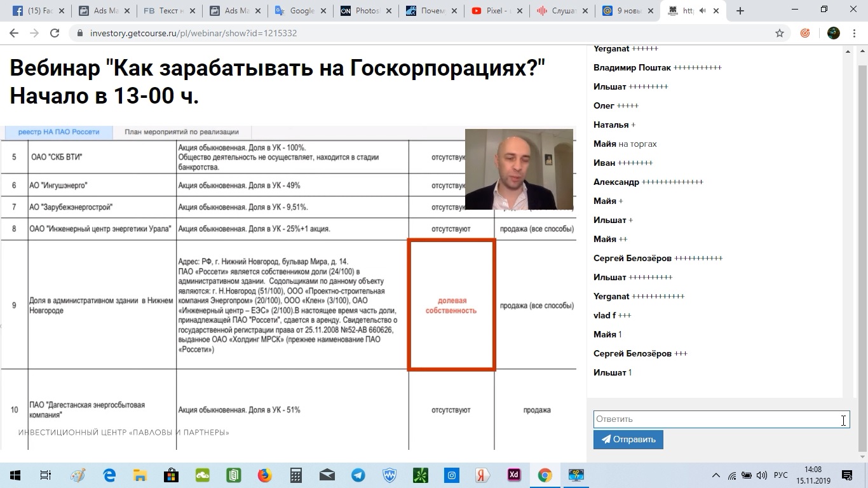Open Adobe XD from the taskbar

pos(513,475)
